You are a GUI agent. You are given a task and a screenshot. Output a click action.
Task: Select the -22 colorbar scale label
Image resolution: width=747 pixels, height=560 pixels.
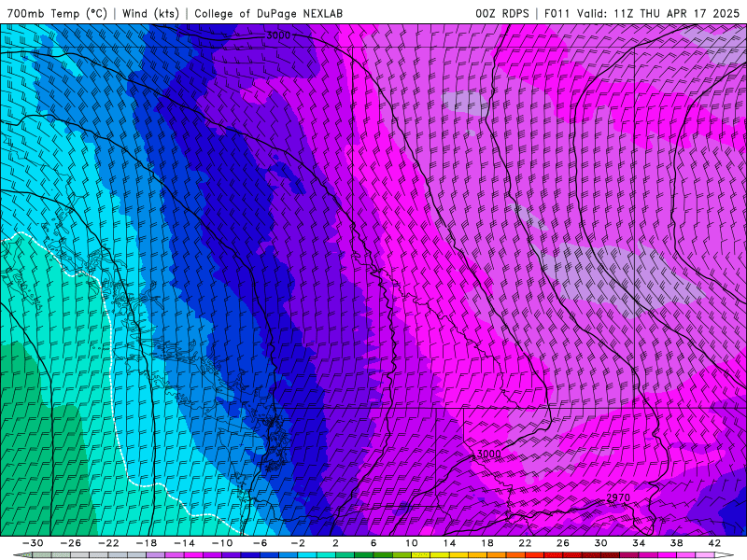[108, 543]
